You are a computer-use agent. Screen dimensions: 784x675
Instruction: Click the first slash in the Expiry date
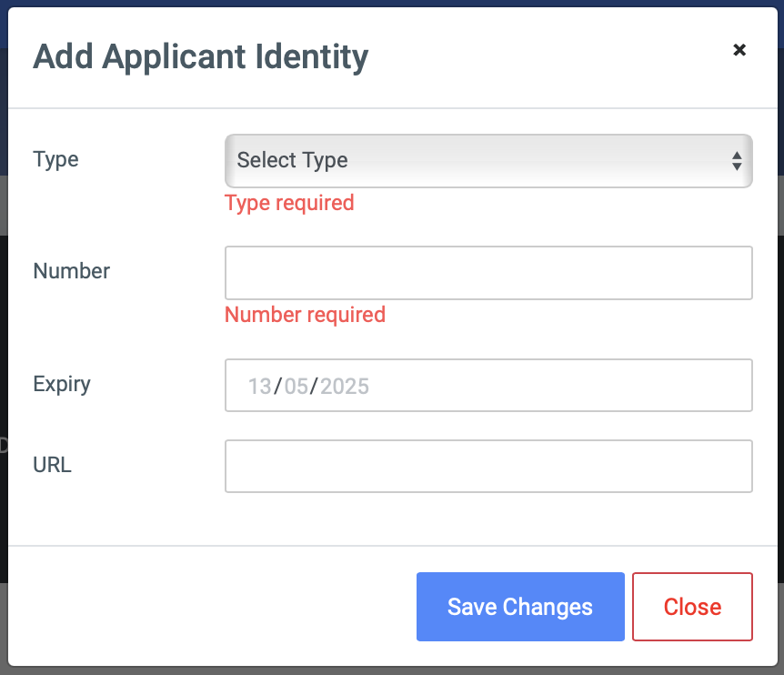pos(278,386)
